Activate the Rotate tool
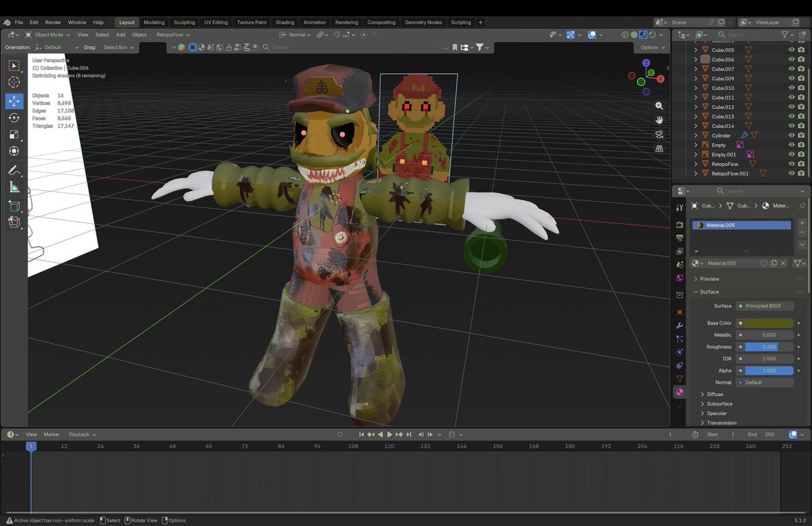The height and width of the screenshot is (526, 812). pyautogui.click(x=14, y=118)
